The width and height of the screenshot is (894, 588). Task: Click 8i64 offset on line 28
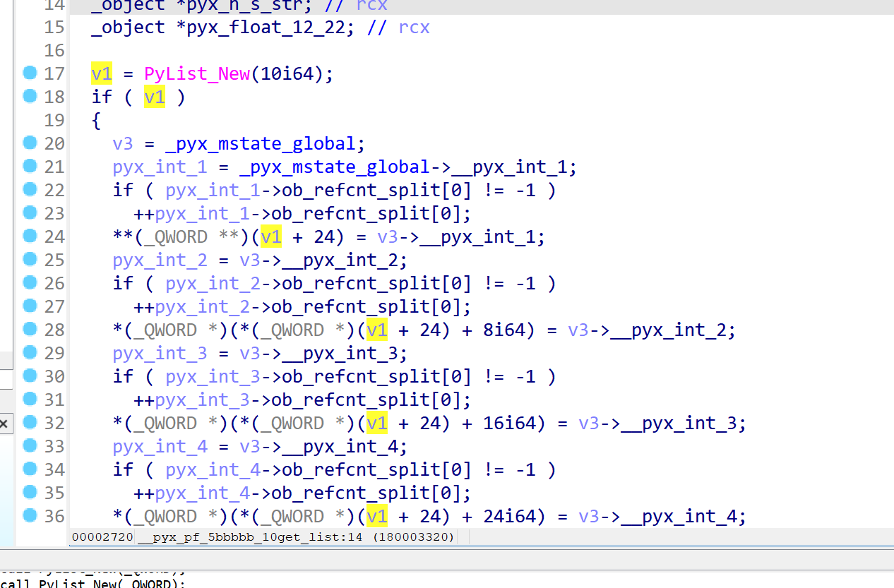click(x=504, y=330)
